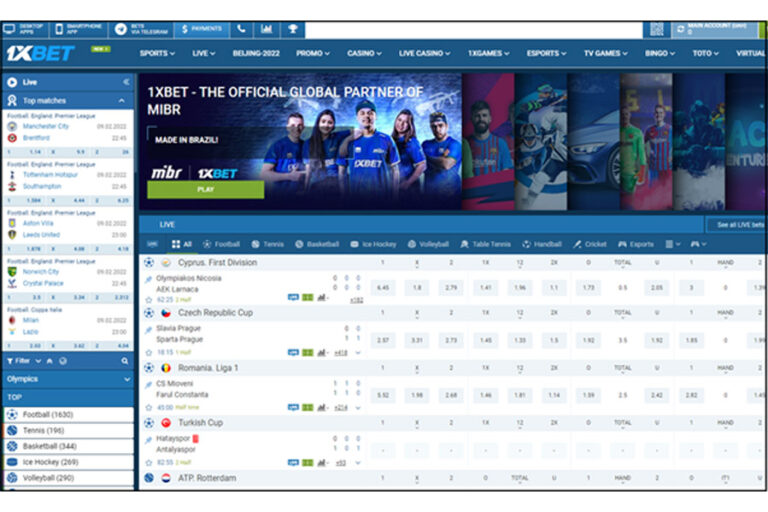
Task: Open Turkish Cup league
Action: pyautogui.click(x=200, y=423)
